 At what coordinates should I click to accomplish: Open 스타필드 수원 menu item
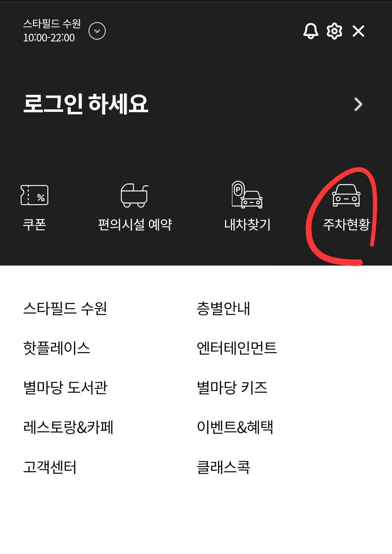65,308
